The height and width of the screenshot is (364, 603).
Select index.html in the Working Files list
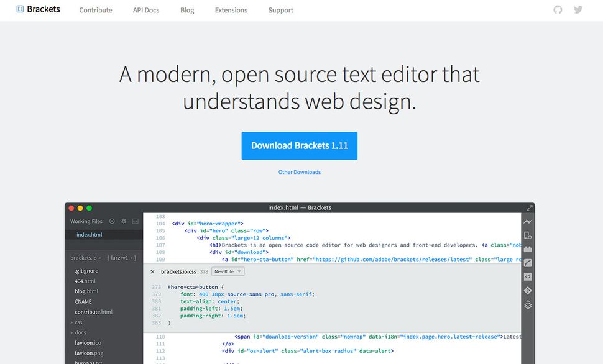[90, 234]
